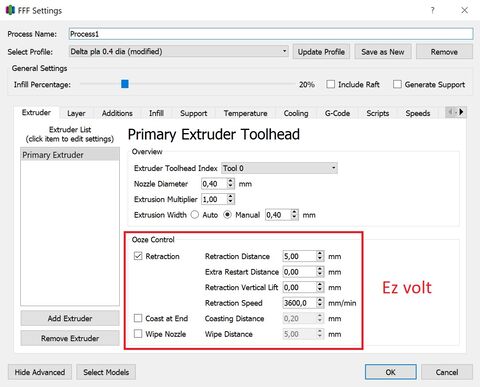
Task: Click the Infill Percentage slider handle
Action: [x=125, y=84]
